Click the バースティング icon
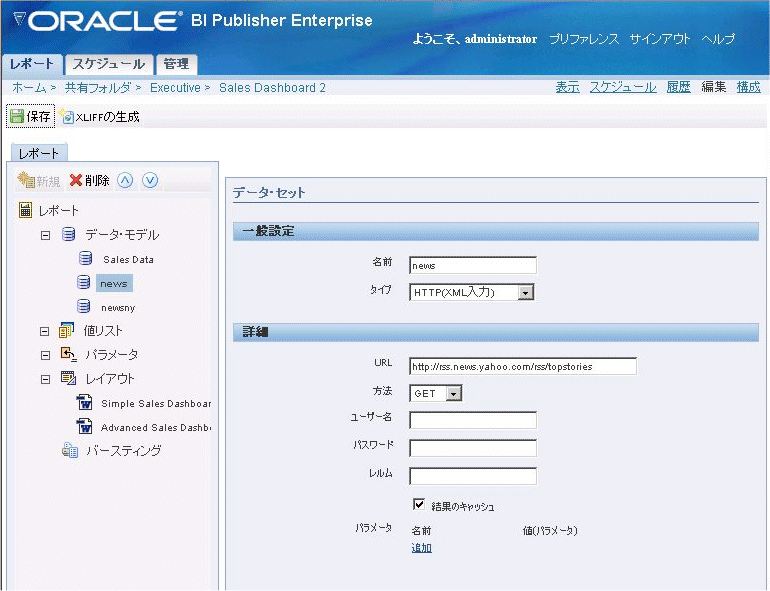Viewport: 770px width, 591px height. 70,450
